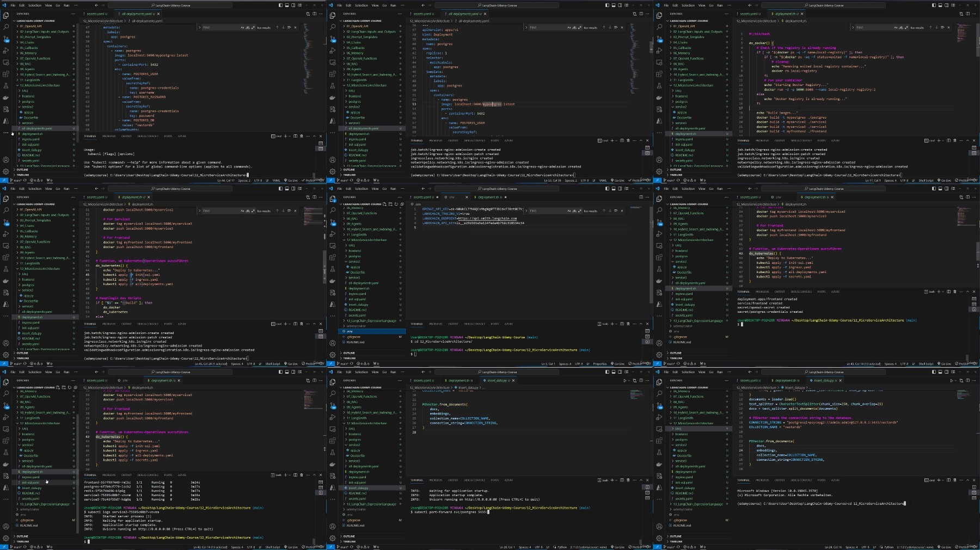Open new-terminal dropdown in the port-forward window
The height and width of the screenshot is (550, 980).
click(616, 480)
